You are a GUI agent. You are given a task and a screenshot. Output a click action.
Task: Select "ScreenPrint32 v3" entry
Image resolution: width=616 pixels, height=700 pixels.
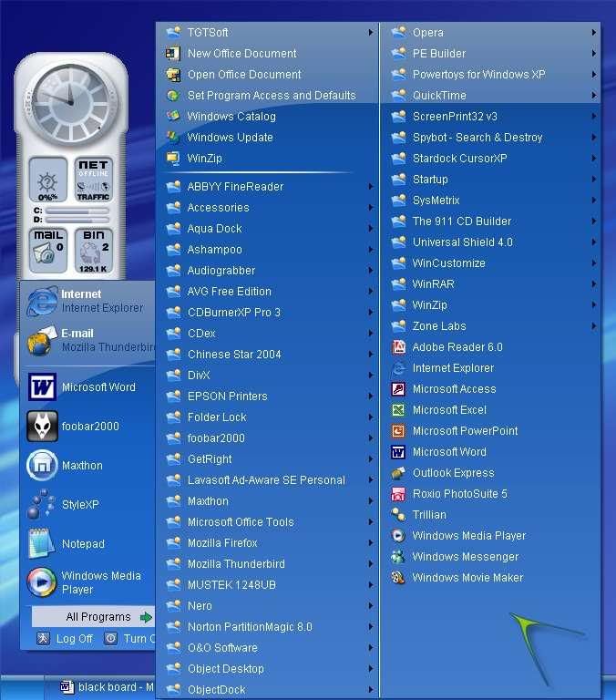(491, 116)
